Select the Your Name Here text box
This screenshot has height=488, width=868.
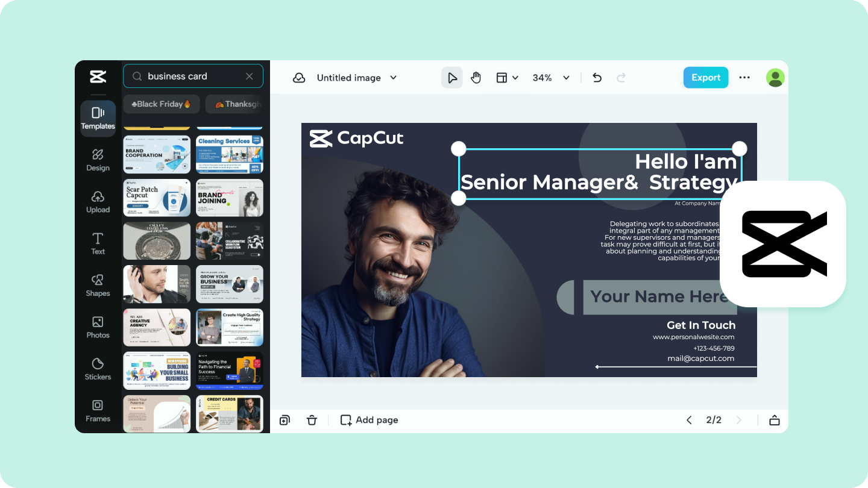[x=659, y=296]
